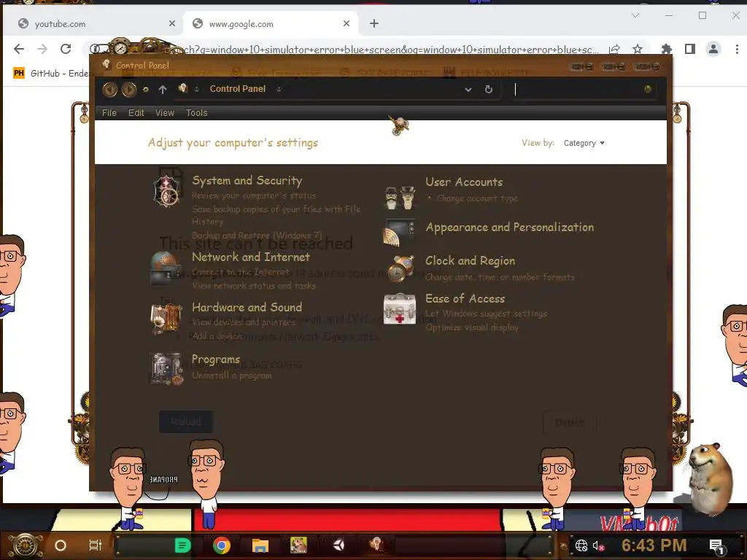Open Chrome extensions puzzle icon
Image resolution: width=747 pixels, height=560 pixels.
point(667,49)
